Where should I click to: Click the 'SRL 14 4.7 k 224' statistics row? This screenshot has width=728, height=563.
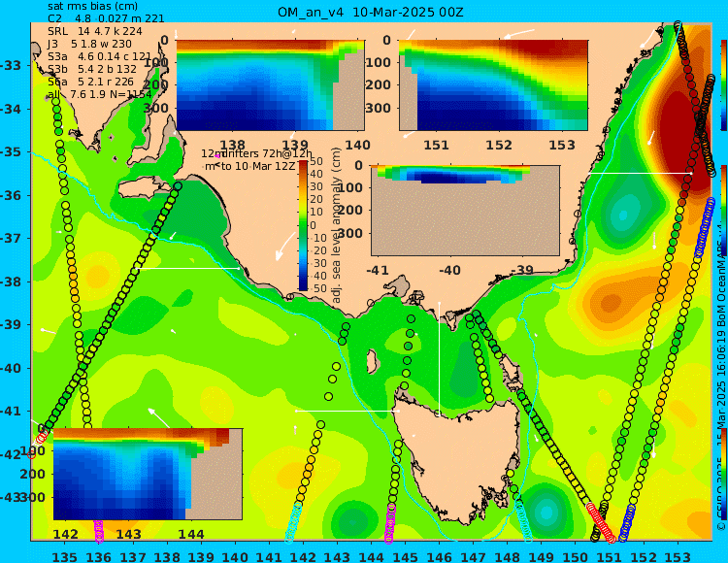95,32
